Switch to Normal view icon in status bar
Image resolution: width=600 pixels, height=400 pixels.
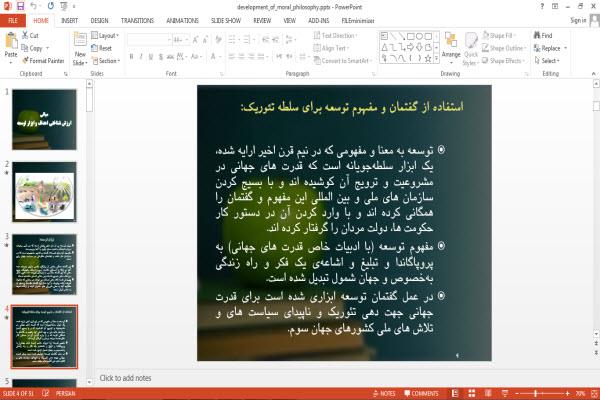coord(455,393)
